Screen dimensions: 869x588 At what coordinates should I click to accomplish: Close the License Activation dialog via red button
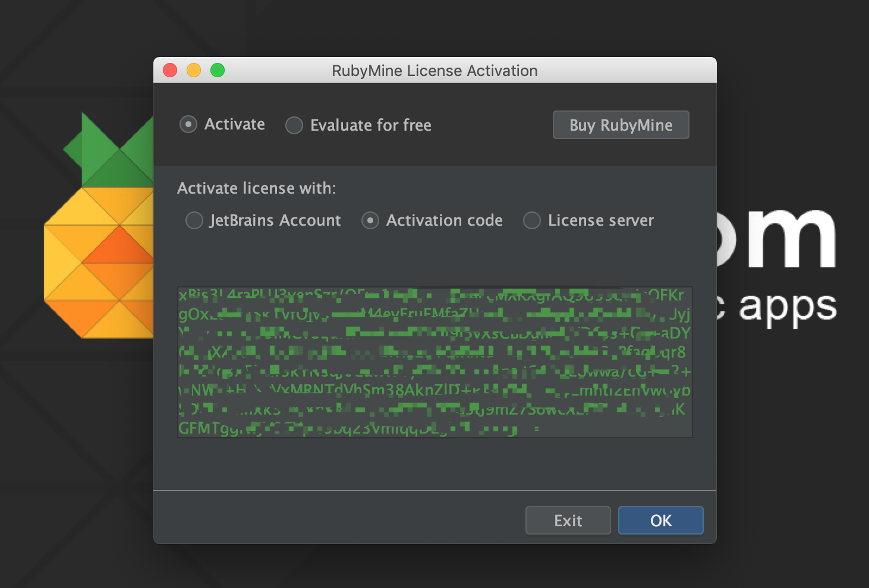click(170, 70)
